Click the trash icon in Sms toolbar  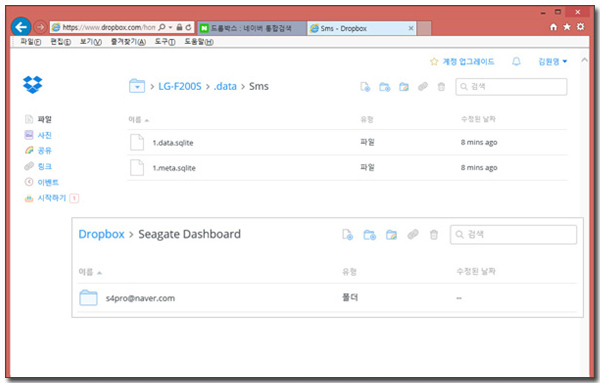tap(441, 87)
